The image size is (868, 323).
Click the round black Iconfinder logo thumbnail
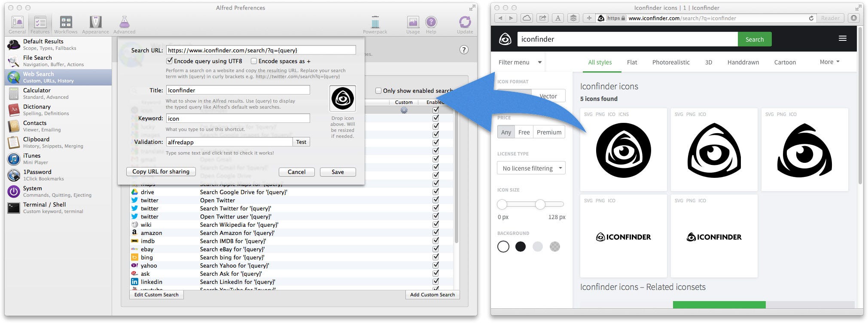623,151
